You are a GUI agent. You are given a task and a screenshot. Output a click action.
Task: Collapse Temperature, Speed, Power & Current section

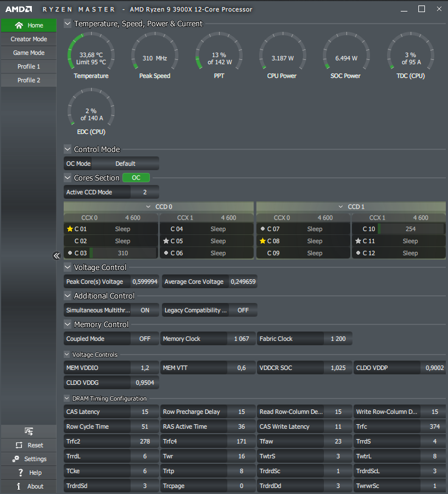[x=68, y=24]
